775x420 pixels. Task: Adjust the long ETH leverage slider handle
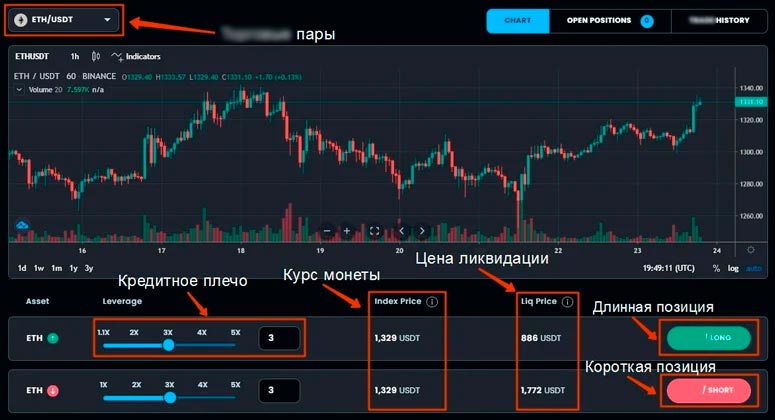(x=169, y=345)
